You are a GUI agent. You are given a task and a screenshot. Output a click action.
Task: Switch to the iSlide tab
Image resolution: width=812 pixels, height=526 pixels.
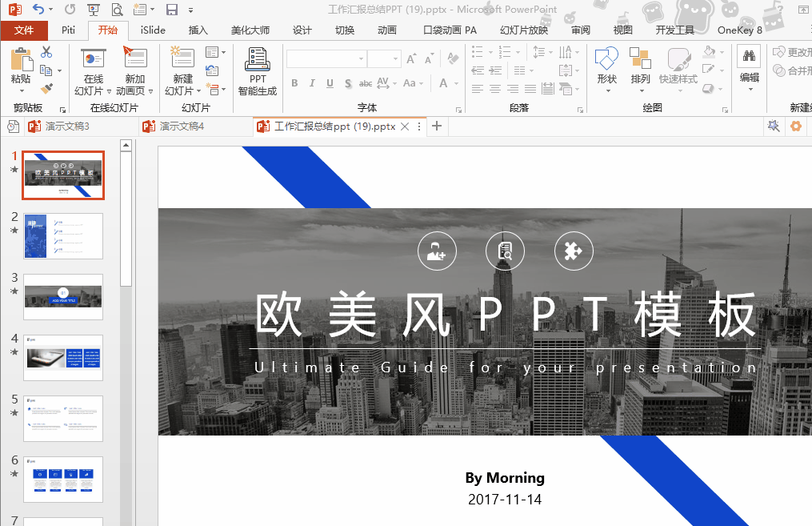(153, 30)
